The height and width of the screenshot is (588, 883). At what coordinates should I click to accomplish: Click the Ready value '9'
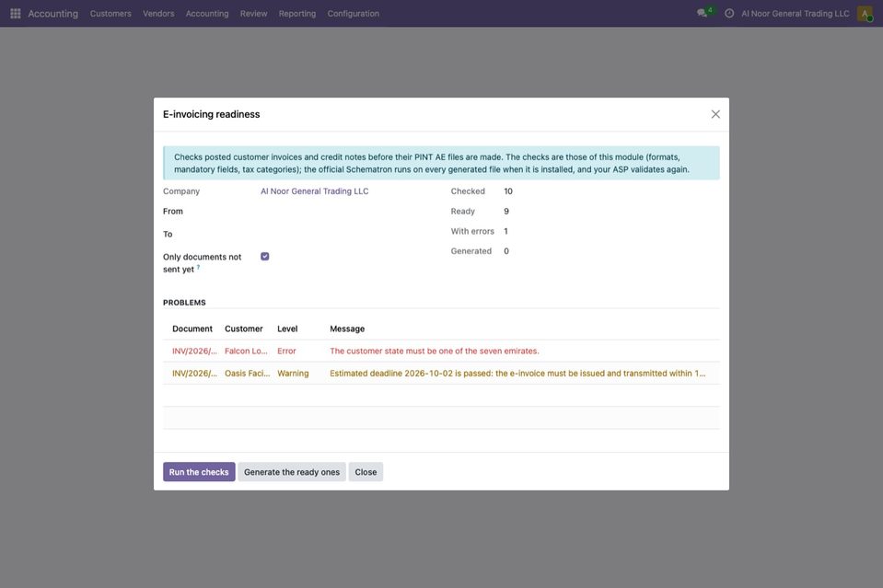point(506,212)
